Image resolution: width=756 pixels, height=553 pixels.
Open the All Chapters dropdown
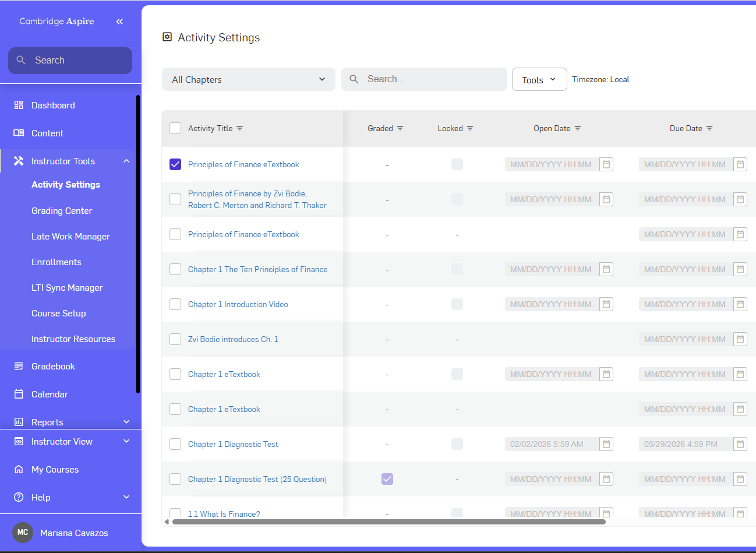click(249, 79)
